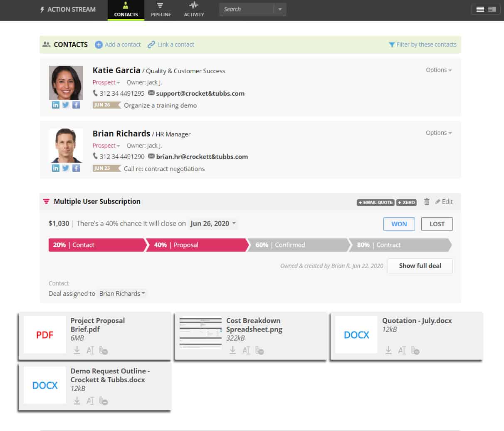Set deal stage to 40% Proposal
Image resolution: width=504 pixels, height=431 pixels.
198,245
